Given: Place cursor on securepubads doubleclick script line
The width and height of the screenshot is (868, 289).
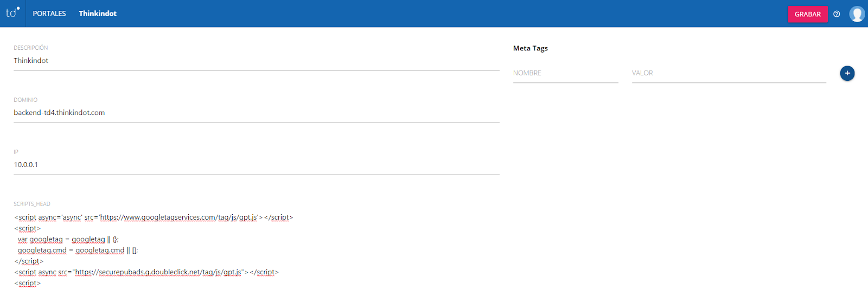Looking at the screenshot, I should 146,272.
